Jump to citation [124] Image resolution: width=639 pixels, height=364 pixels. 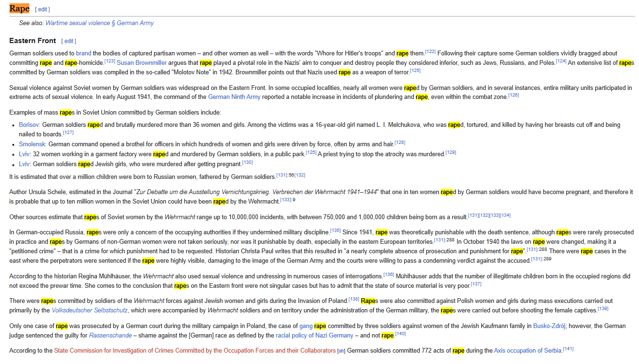(x=561, y=61)
